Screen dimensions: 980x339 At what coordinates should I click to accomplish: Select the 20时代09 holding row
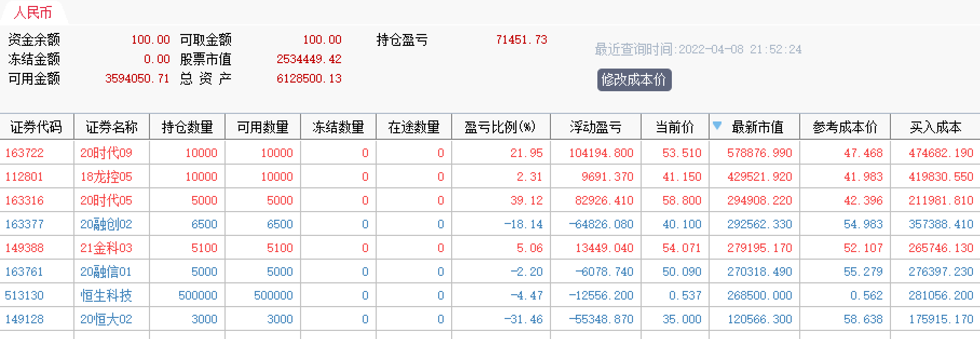tap(106, 153)
